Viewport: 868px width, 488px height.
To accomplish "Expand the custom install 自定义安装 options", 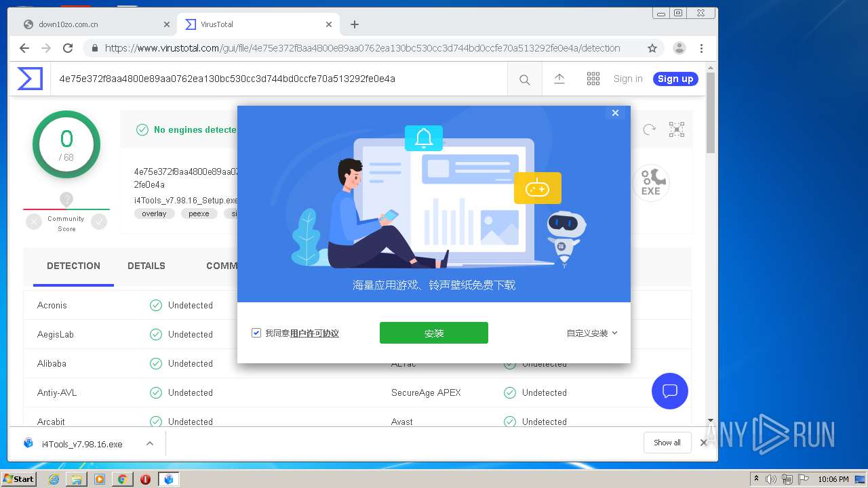I will tap(593, 333).
